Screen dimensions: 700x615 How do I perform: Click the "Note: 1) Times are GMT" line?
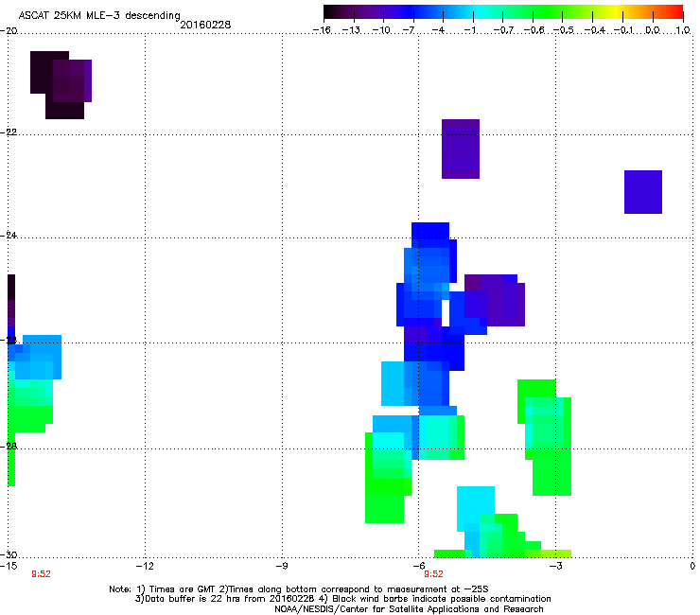coord(299,589)
